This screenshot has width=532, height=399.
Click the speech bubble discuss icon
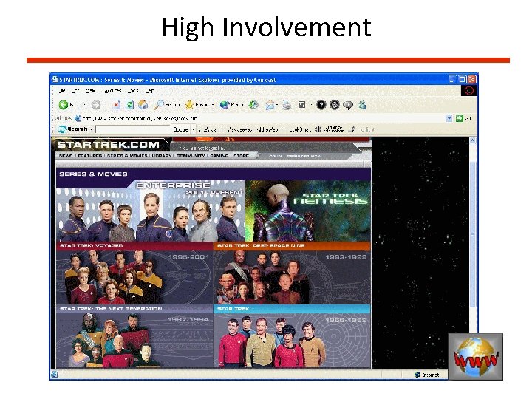click(348, 105)
